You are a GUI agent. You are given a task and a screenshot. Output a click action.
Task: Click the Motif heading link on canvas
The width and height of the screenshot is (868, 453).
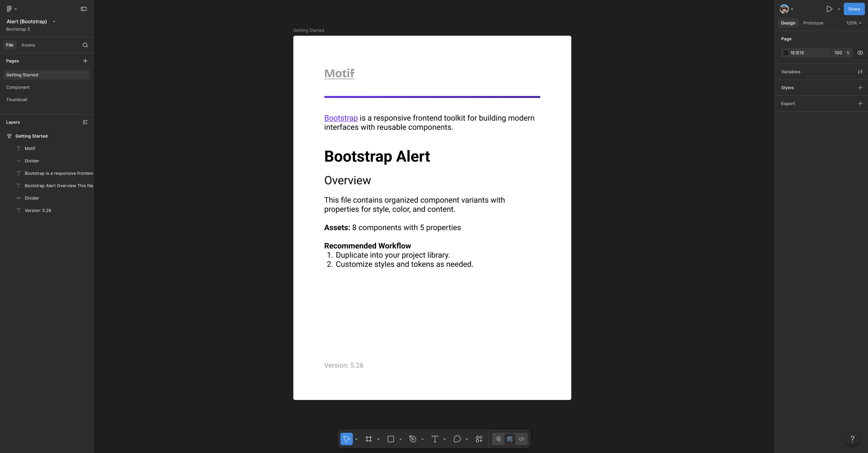click(x=339, y=73)
